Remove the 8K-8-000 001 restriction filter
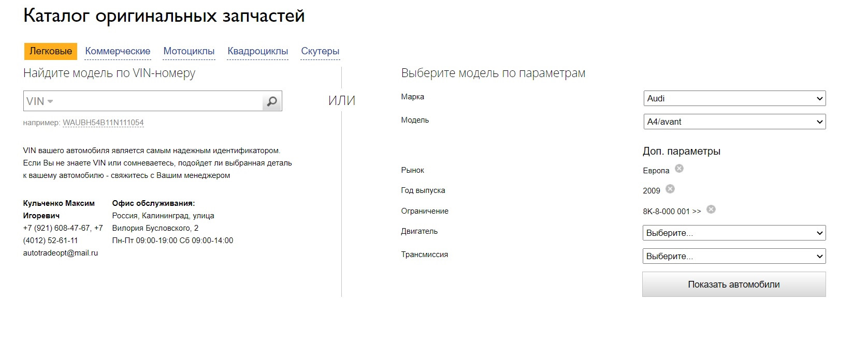This screenshot has height=360, width=868. click(711, 209)
